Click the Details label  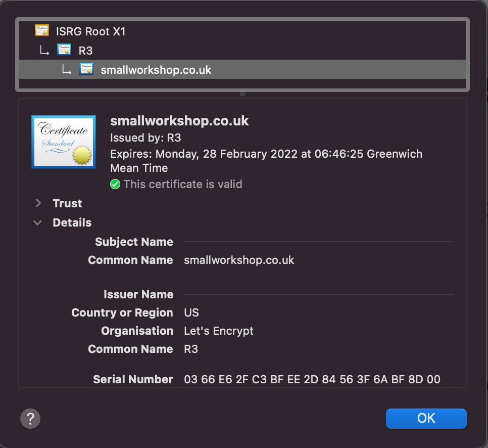point(72,222)
